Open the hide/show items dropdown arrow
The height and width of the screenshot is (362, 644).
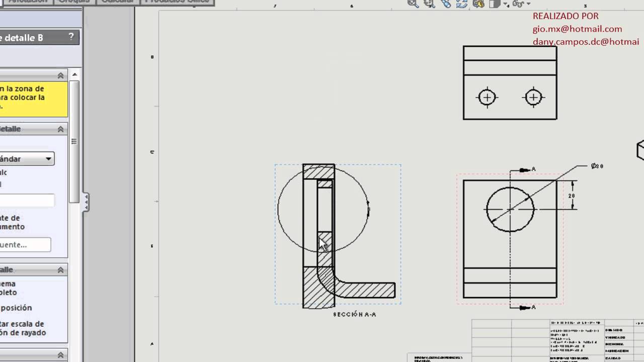(x=528, y=4)
